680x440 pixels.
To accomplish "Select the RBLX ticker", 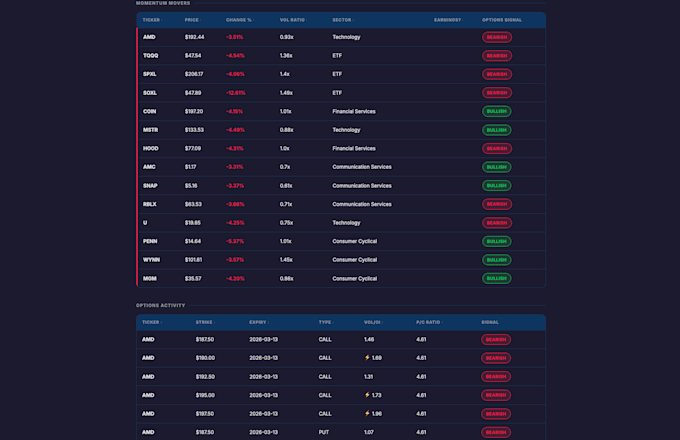I will point(150,204).
